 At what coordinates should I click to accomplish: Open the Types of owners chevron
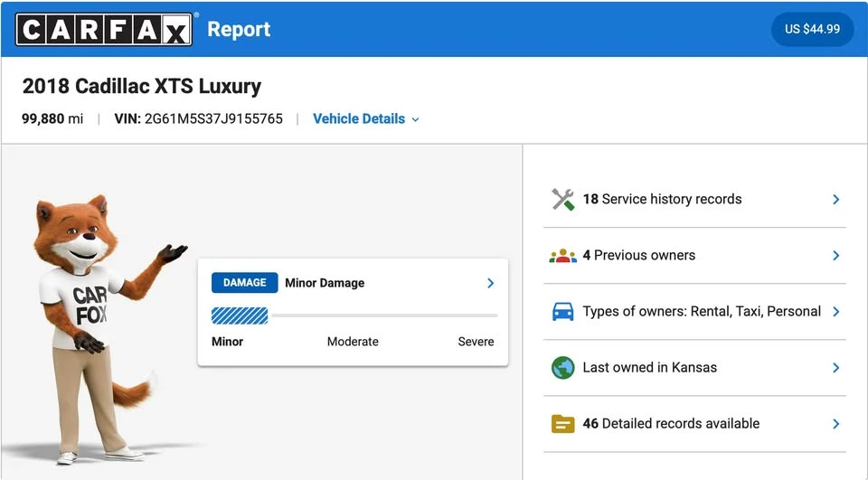coord(835,312)
